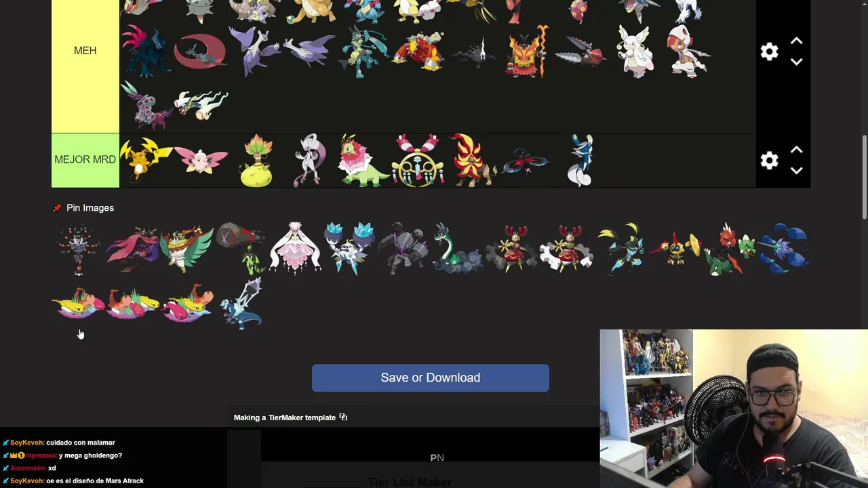The width and height of the screenshot is (868, 488).
Task: Move the MEH tier up with its arrow
Action: click(796, 42)
